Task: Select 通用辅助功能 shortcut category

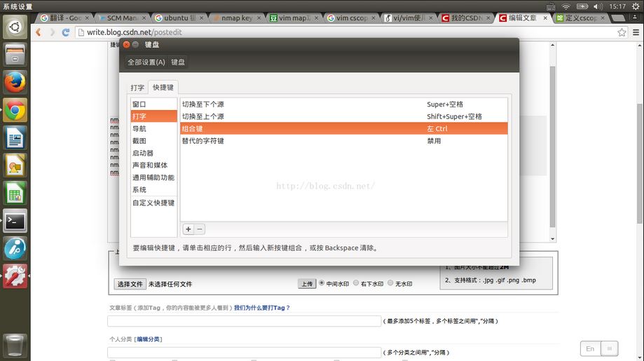Action: (x=153, y=177)
